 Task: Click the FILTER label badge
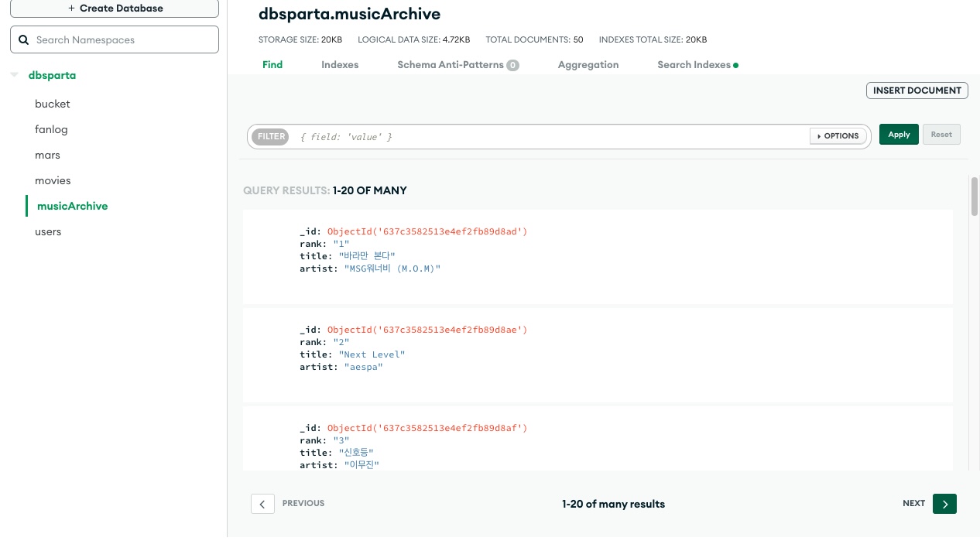tap(272, 136)
